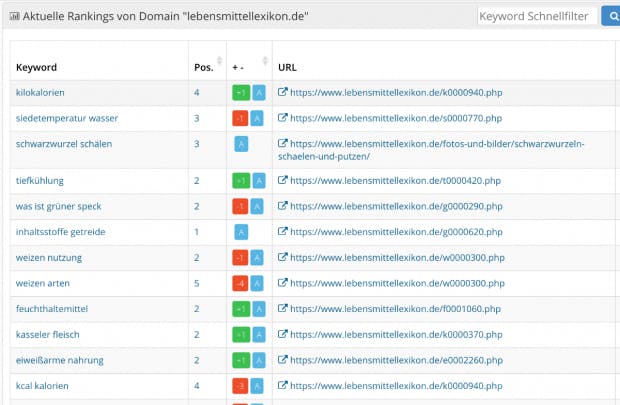The image size is (620, 405).
Task: Open keyword link weizen nutzung
Action: tap(49, 258)
